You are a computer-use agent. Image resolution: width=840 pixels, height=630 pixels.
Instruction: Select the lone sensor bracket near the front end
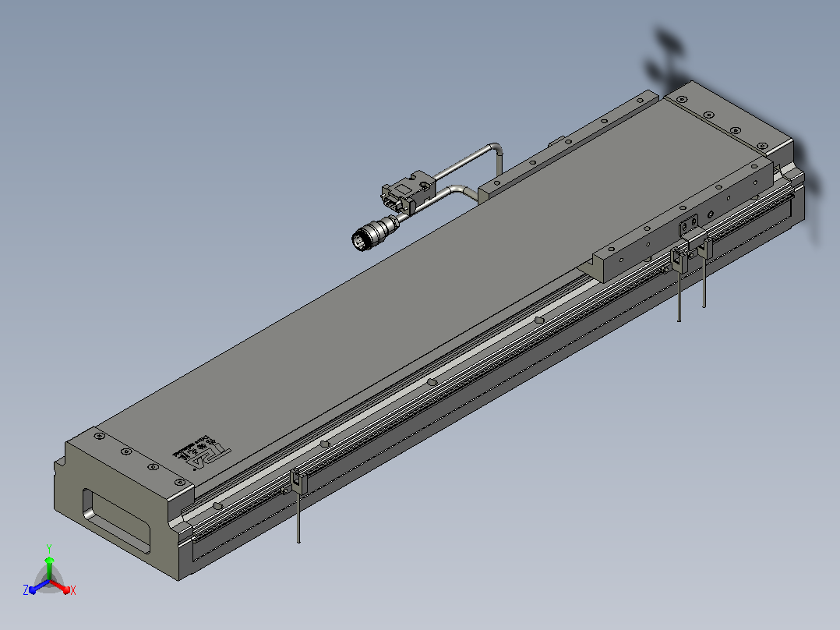click(298, 482)
